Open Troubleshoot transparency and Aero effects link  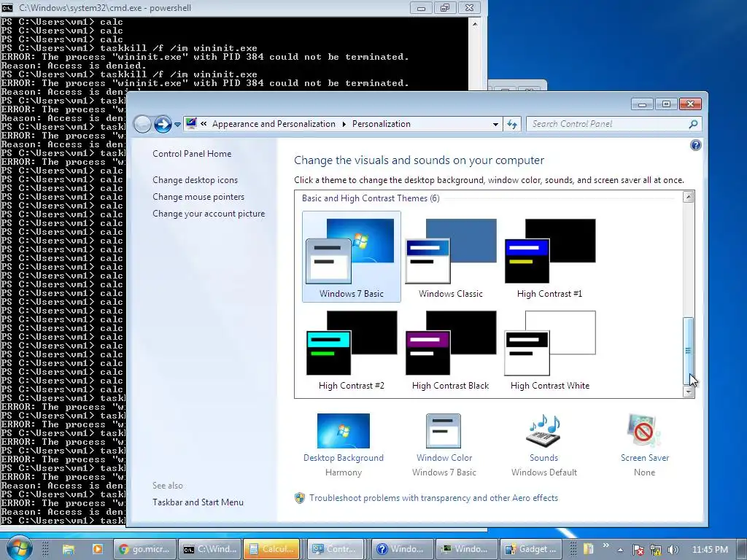point(433,498)
